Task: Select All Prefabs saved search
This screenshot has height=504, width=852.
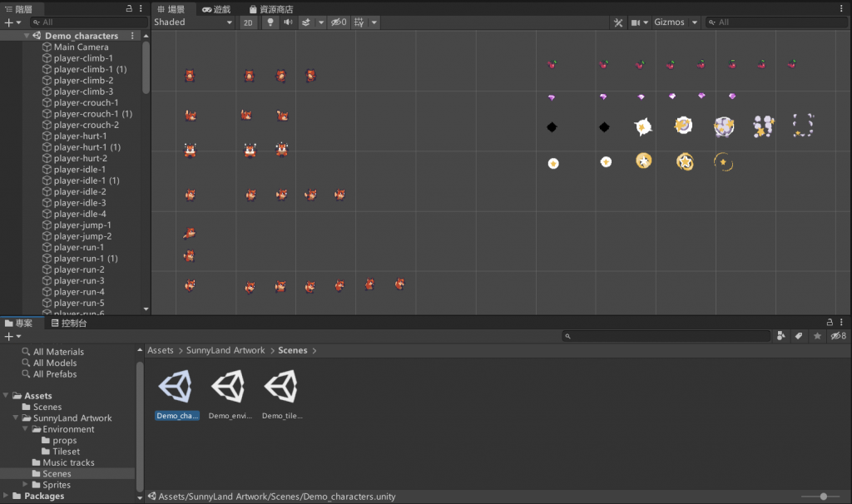Action: tap(54, 374)
